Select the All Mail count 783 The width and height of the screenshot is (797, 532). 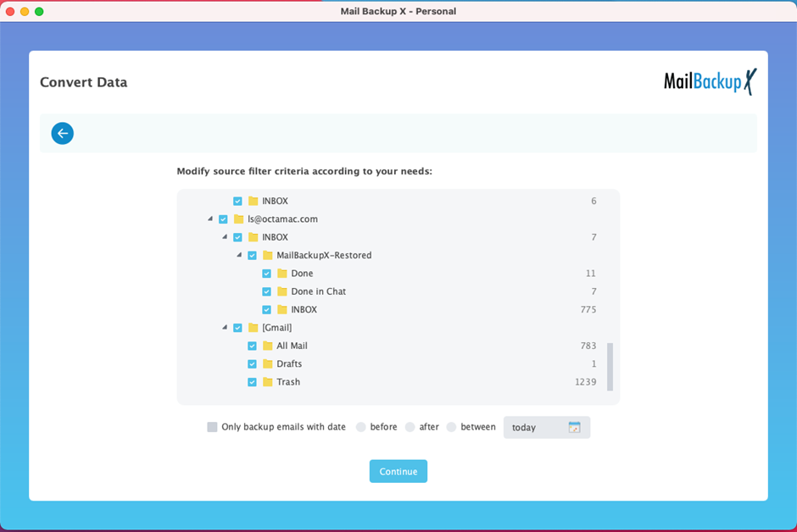588,346
